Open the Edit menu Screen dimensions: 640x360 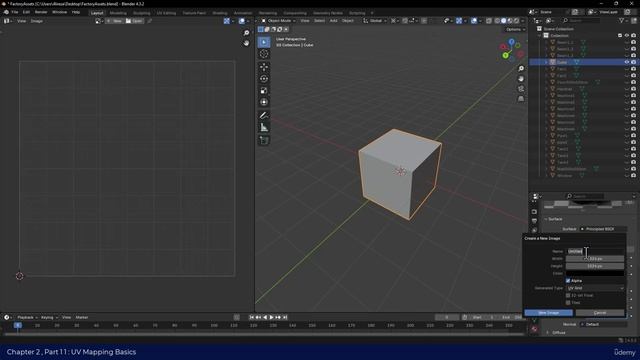27,12
